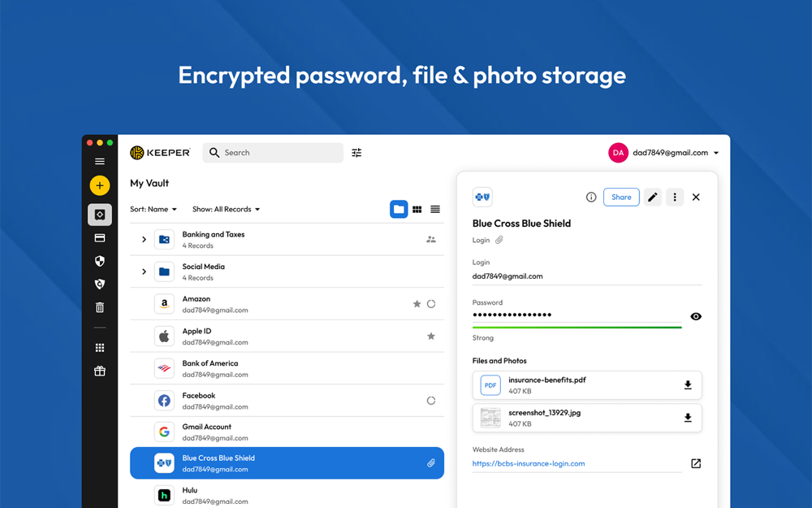Open account dropdown for dad7849@gmail.com
The width and height of the screenshot is (812, 508).
click(x=716, y=153)
